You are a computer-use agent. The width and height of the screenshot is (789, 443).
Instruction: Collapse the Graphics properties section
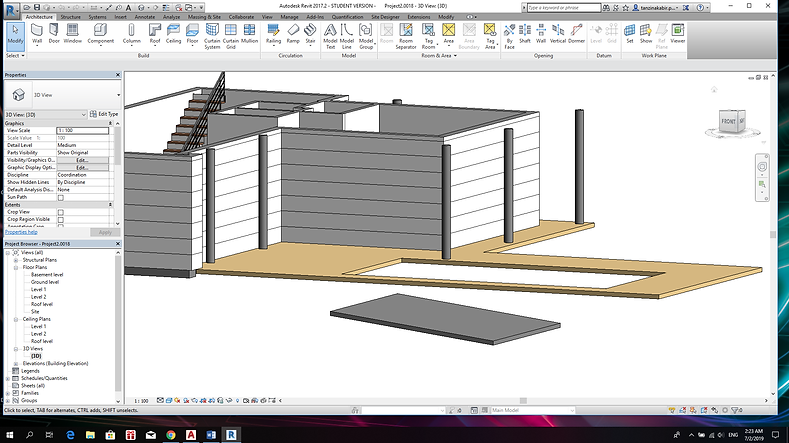(110, 123)
